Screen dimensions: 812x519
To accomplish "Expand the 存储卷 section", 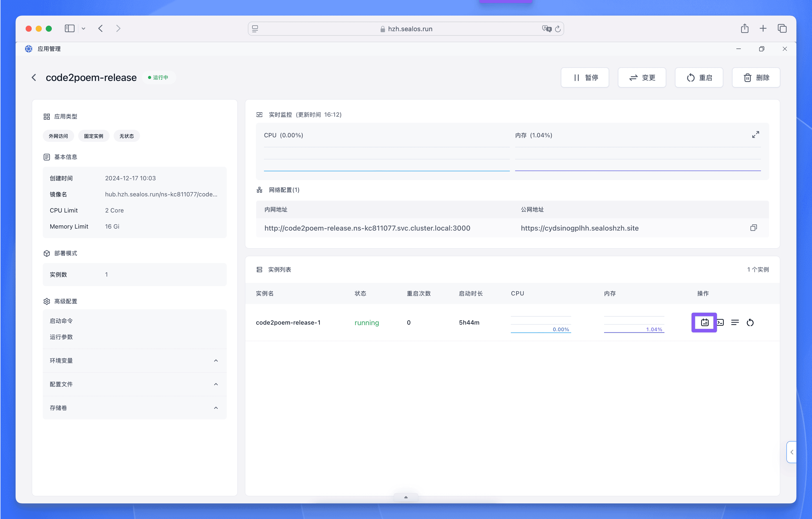I will coord(134,408).
